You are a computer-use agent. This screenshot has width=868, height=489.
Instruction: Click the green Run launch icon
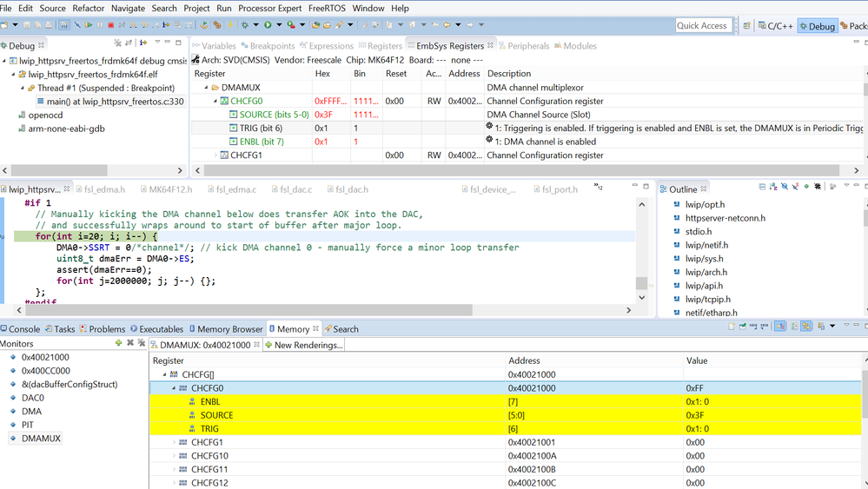[268, 25]
